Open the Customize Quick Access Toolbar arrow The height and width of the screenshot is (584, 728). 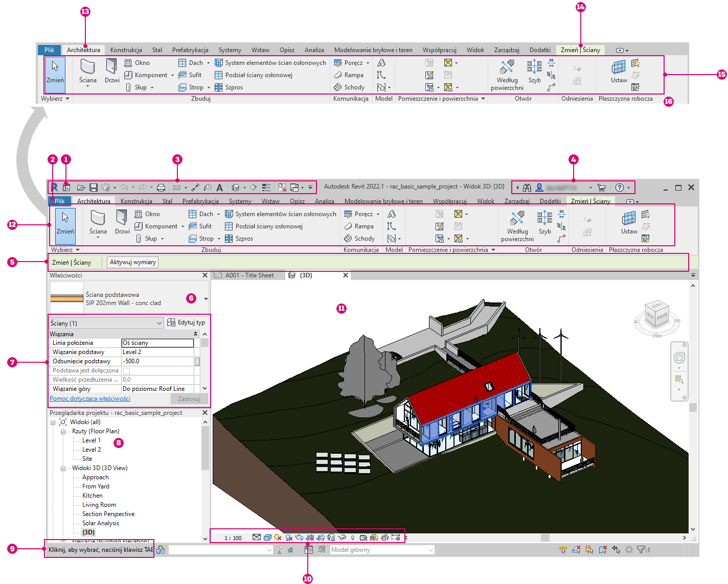click(x=310, y=188)
